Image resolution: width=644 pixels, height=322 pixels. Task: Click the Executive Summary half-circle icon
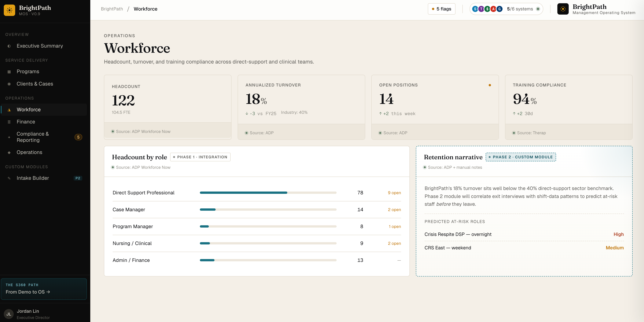(9, 46)
